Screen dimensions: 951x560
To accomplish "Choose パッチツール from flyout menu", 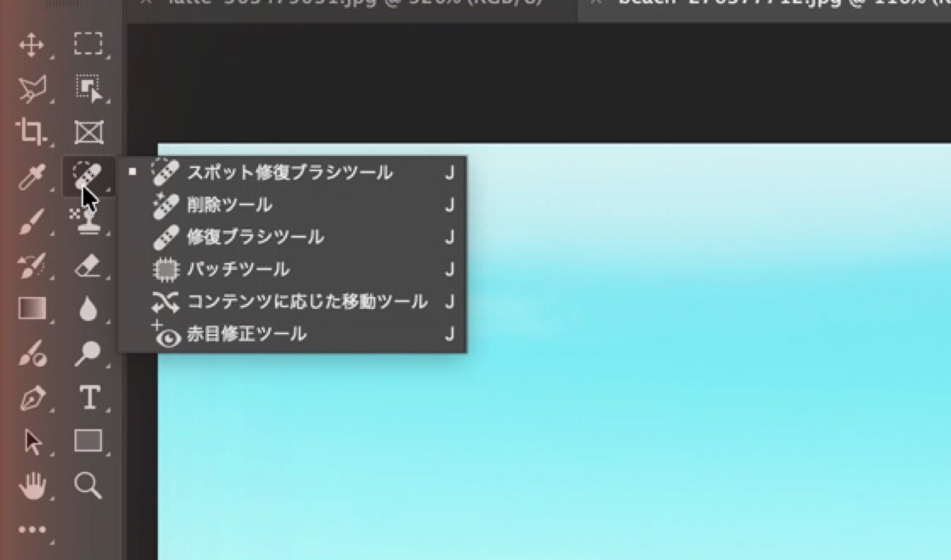I will point(292,269).
